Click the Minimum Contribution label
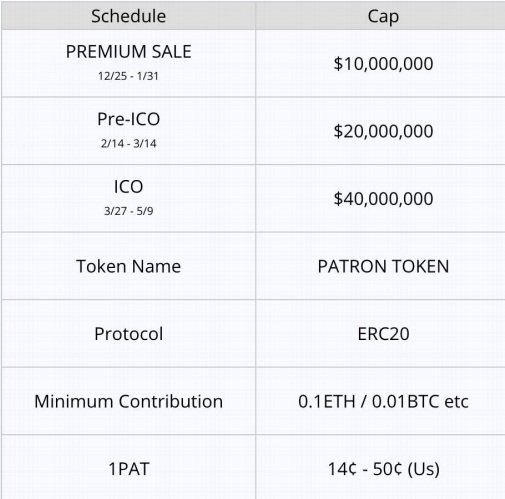This screenshot has height=499, width=505. (128, 401)
